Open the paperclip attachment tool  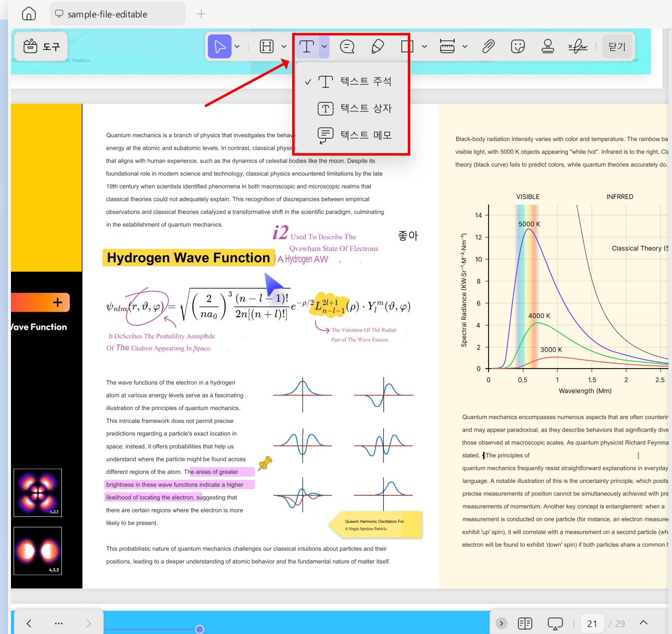click(488, 46)
